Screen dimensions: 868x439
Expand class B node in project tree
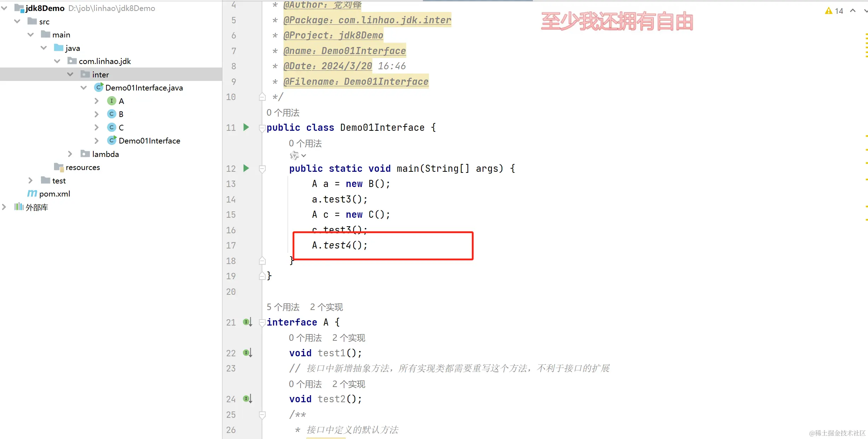pyautogui.click(x=97, y=114)
